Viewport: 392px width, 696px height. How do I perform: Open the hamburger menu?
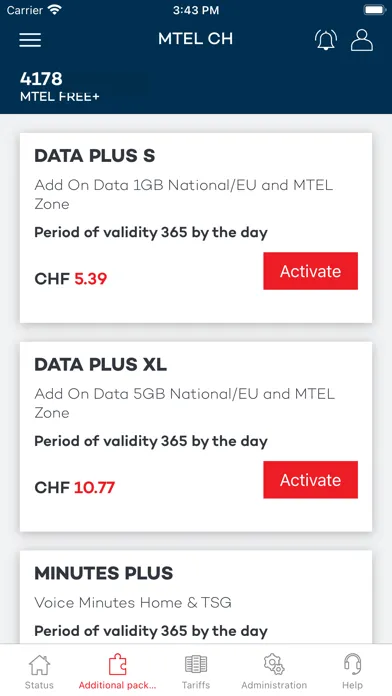pos(30,40)
